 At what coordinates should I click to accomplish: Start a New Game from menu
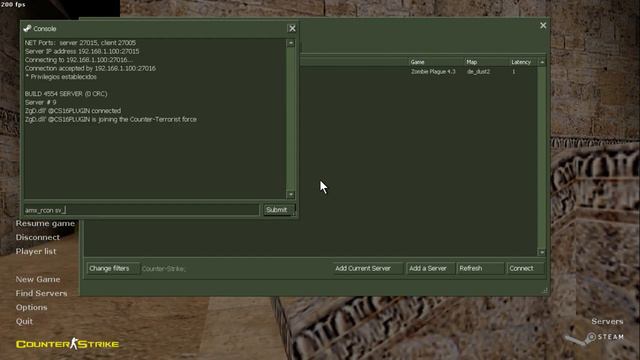[38, 279]
